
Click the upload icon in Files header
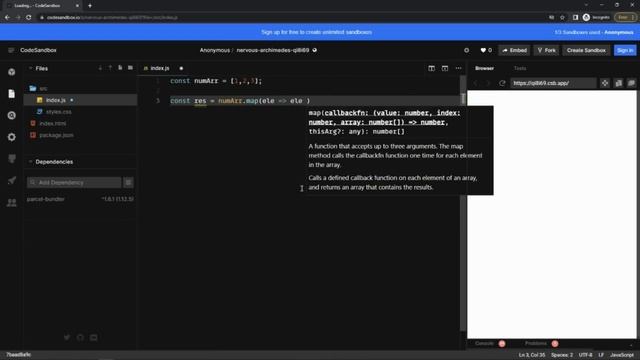pos(110,68)
